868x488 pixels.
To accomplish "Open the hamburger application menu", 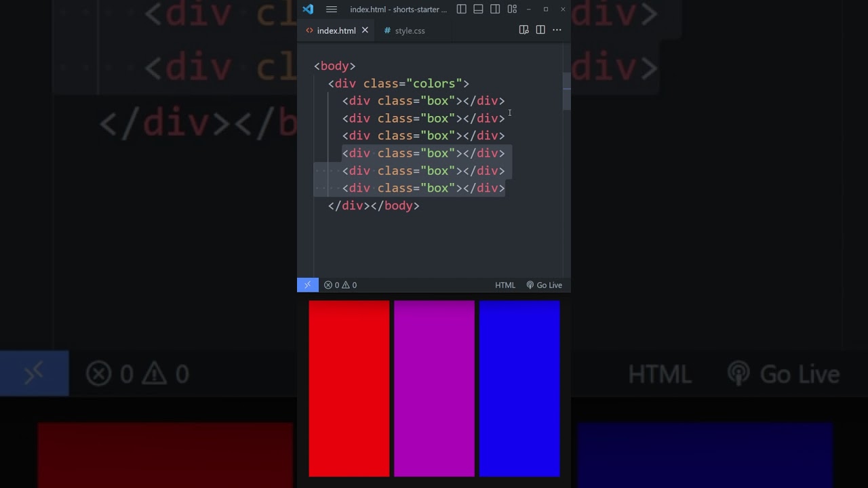I will coord(332,9).
